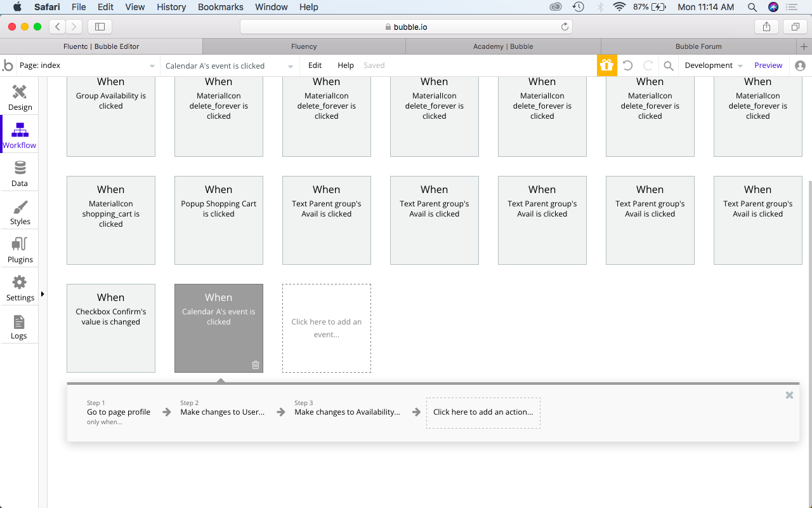Open the Settings gear tab
This screenshot has width=812, height=508.
pyautogui.click(x=20, y=283)
